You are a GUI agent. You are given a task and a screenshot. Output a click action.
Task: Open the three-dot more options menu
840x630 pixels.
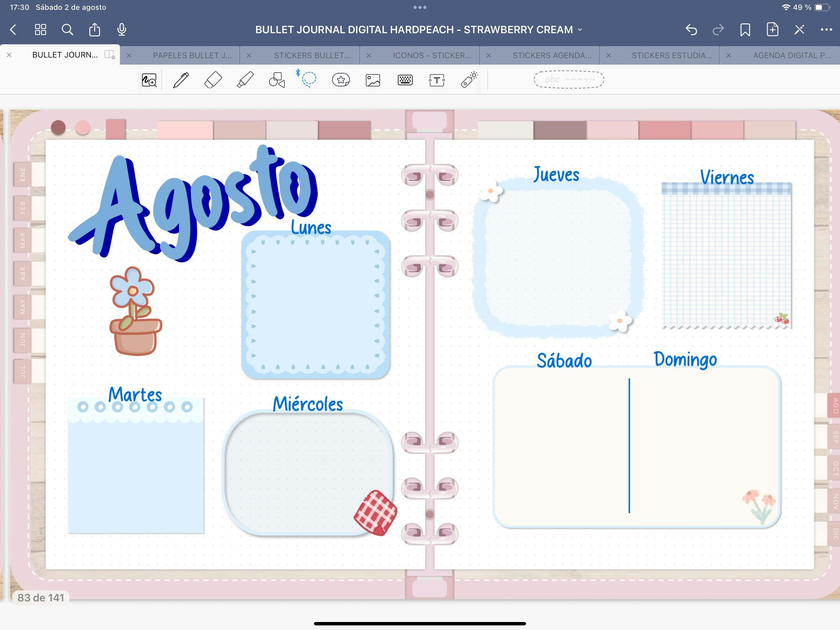coord(826,30)
